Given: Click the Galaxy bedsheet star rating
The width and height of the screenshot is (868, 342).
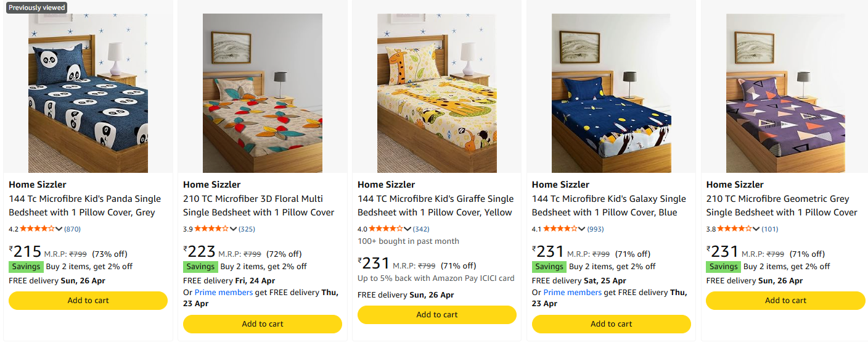Looking at the screenshot, I should tap(560, 228).
